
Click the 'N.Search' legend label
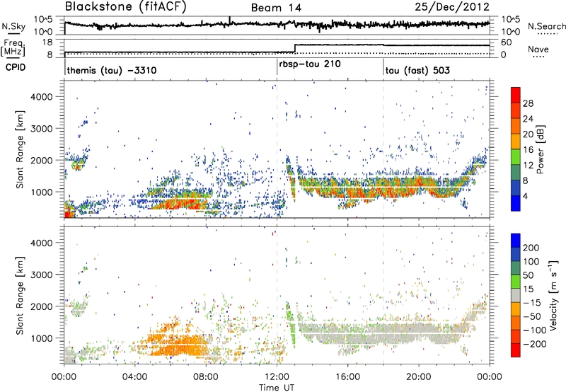click(x=546, y=26)
